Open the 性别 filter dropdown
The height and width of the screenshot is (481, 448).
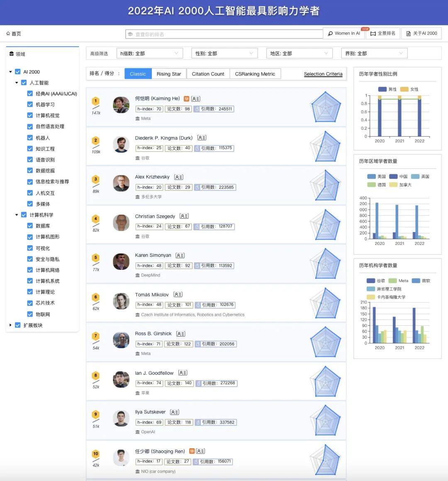coord(224,53)
